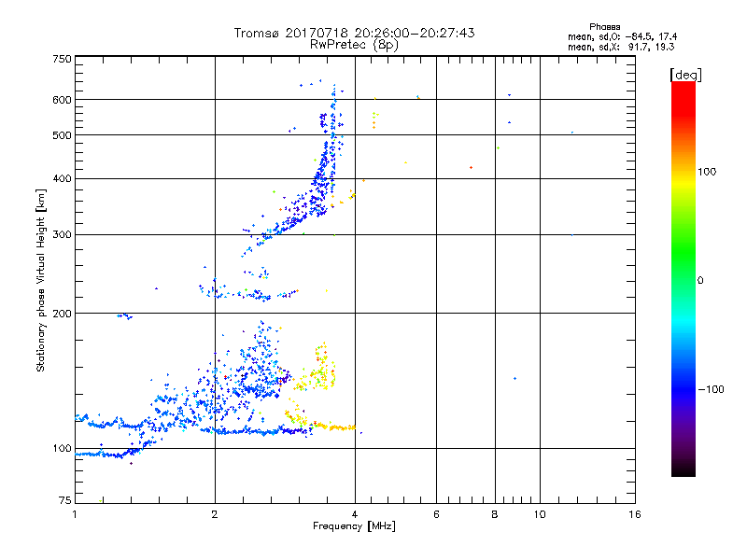Image resolution: width=747 pixels, height=560 pixels.
Task: Click the y-axis tick label '400'
Action: point(62,179)
